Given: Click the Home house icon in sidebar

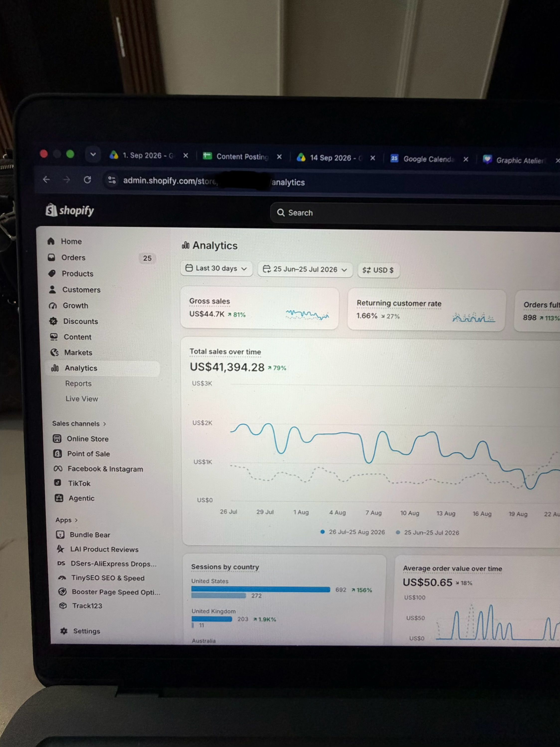Looking at the screenshot, I should [51, 241].
